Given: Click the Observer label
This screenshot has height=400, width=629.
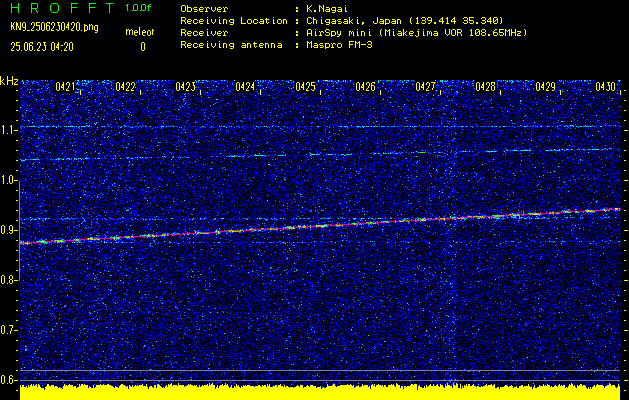Looking at the screenshot, I should [x=204, y=9].
